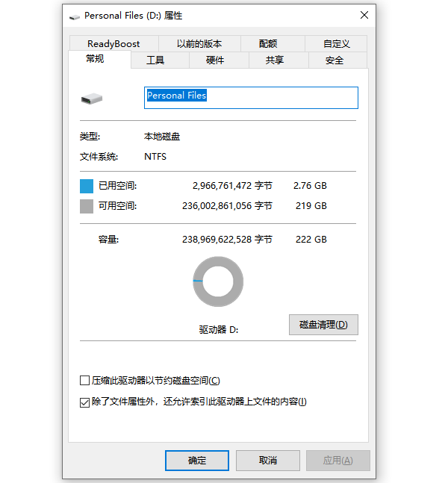This screenshot has width=448, height=483.
Task: Click the disk usage donut chart
Action: tap(218, 281)
